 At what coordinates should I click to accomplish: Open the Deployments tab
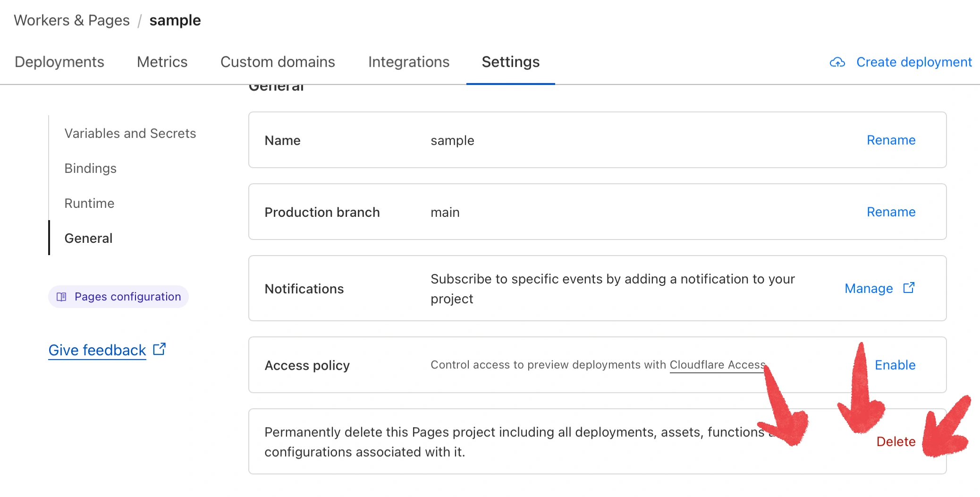point(59,62)
